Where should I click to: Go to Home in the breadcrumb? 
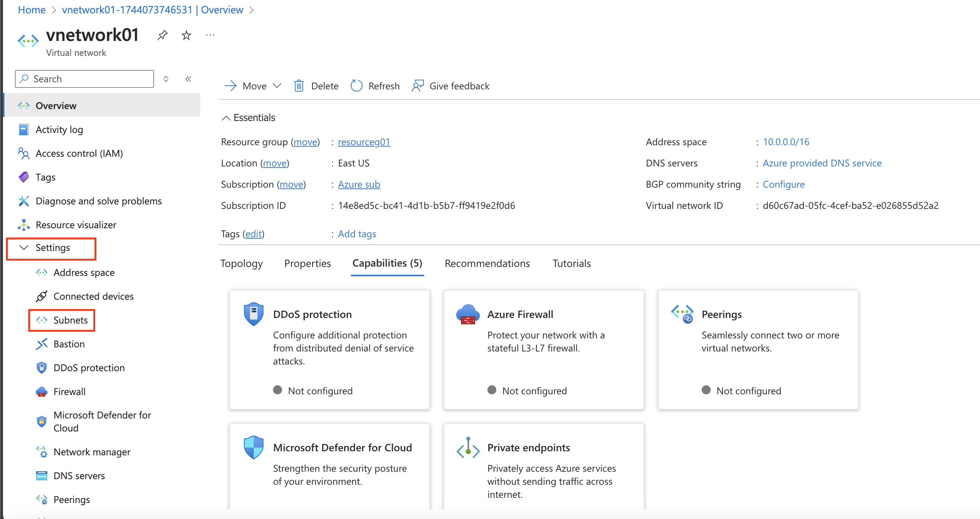point(32,10)
